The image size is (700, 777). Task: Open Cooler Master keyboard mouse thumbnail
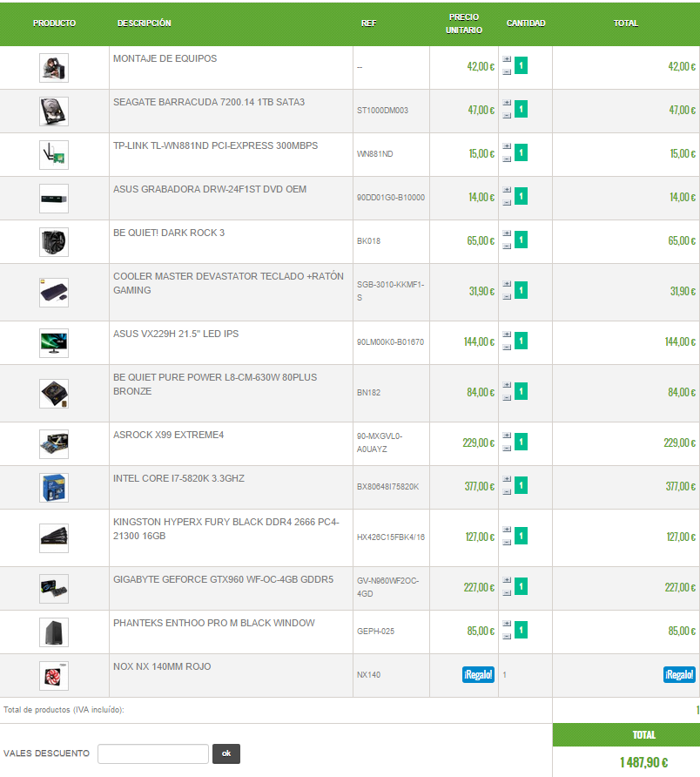pyautogui.click(x=54, y=293)
